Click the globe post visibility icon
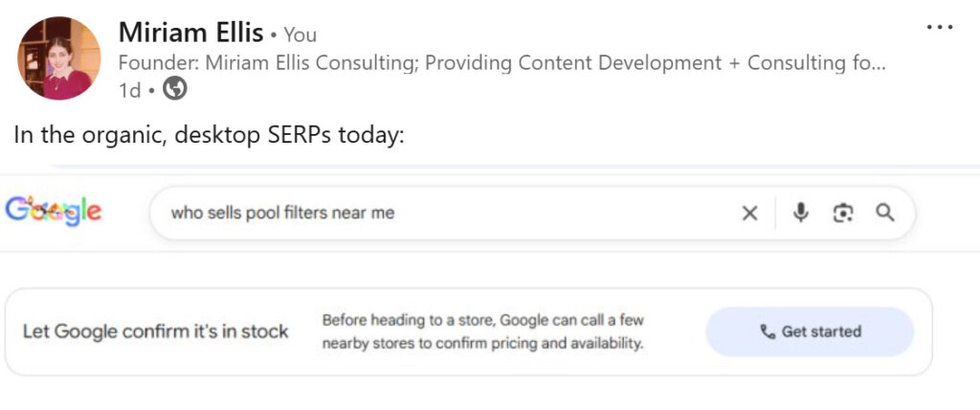The image size is (980, 410). (174, 89)
